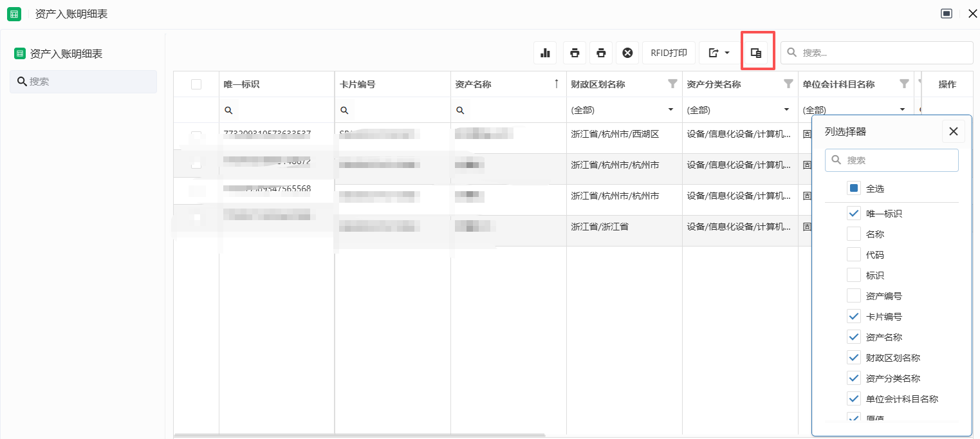Open the export dropdown arrow in toolbar
The height and width of the screenshot is (439, 980).
pyautogui.click(x=727, y=53)
